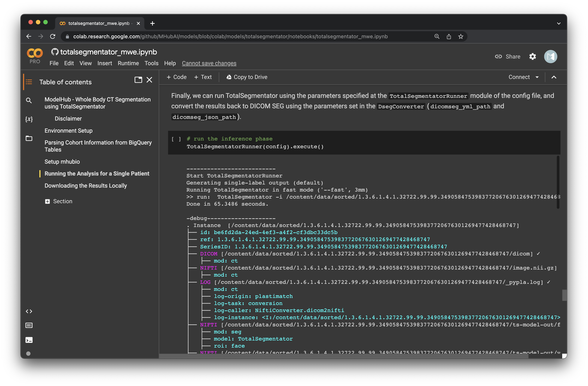Open the Tools menu
The image size is (588, 386).
click(151, 63)
